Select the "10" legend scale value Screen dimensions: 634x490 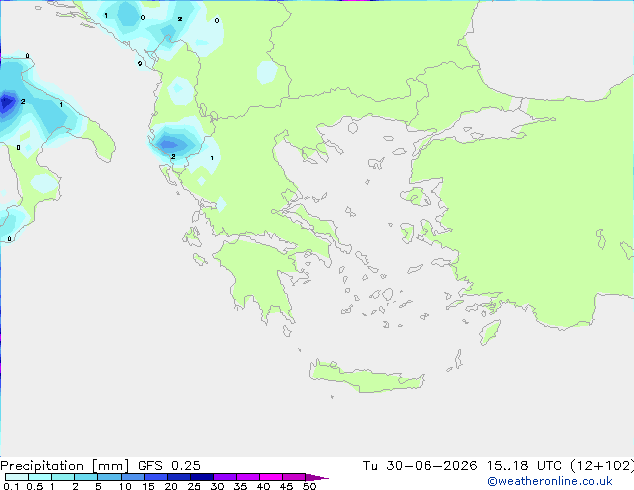[125, 486]
